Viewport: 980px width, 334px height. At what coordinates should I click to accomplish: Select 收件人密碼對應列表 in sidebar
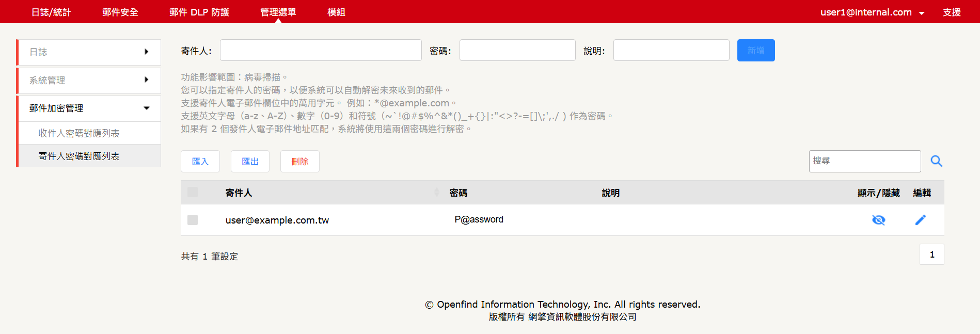[x=90, y=133]
